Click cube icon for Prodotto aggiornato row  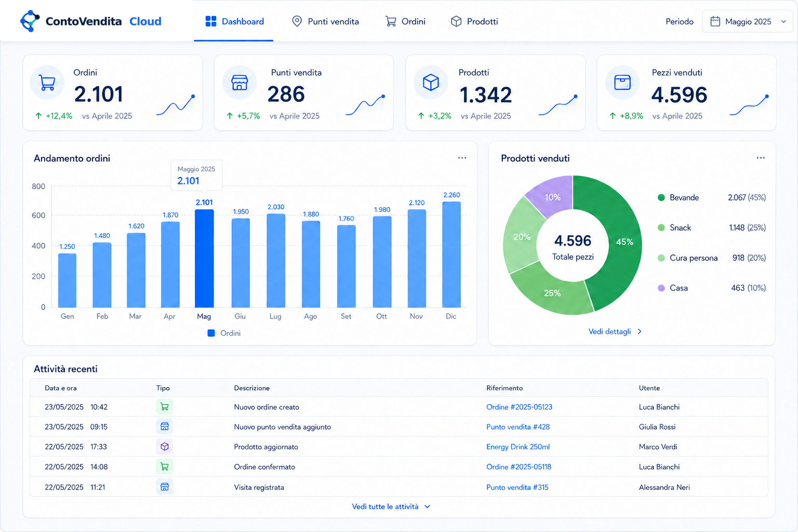point(165,447)
